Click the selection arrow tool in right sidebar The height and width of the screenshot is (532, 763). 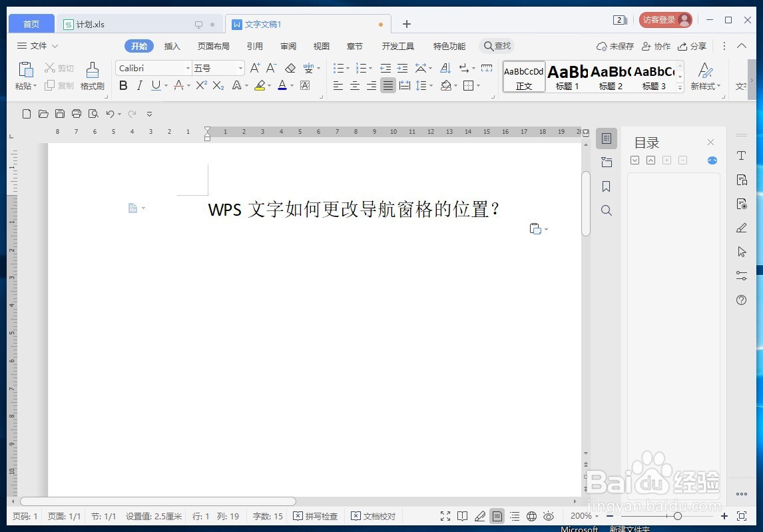pyautogui.click(x=741, y=252)
